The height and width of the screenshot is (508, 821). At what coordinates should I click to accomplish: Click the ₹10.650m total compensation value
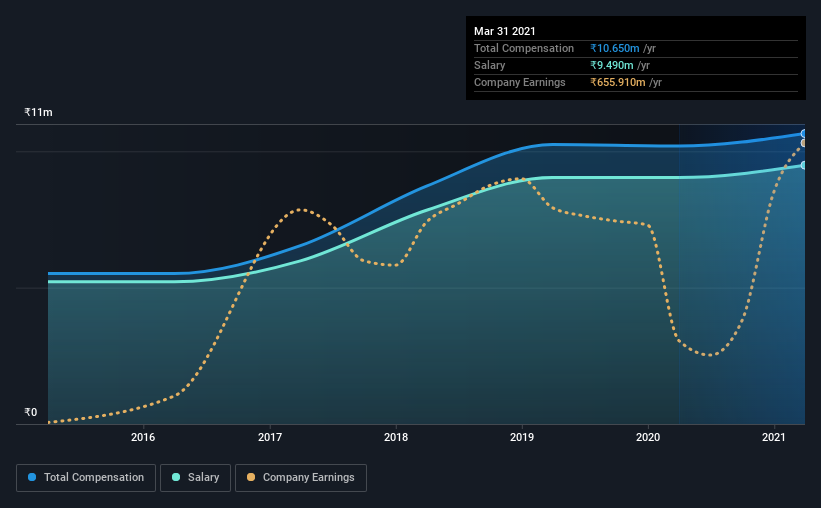[615, 48]
